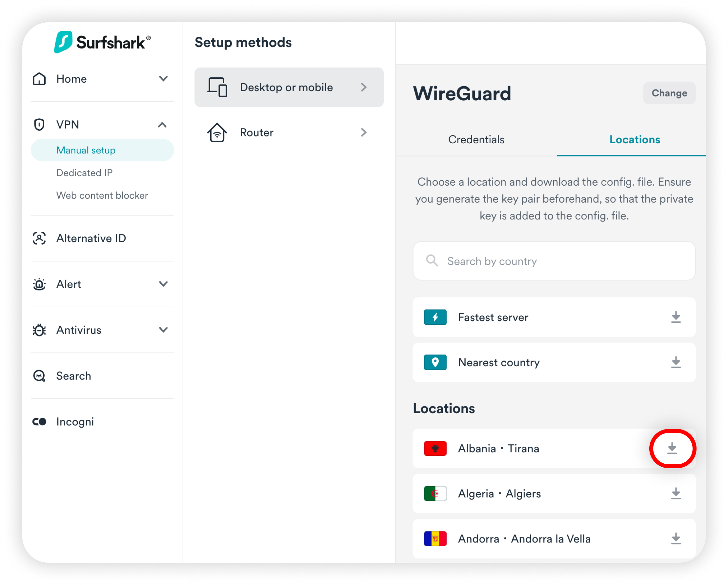Download the Andorra la Vella config file
Viewport: 728px width, 585px height.
coord(676,539)
